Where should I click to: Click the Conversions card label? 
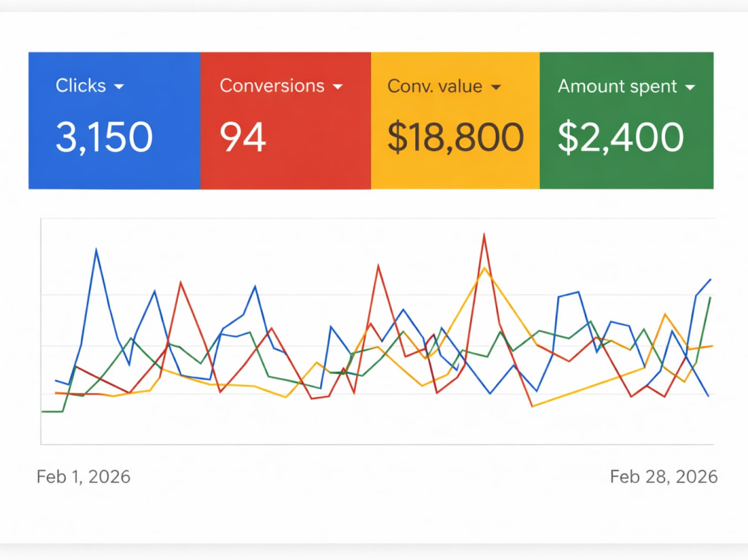[272, 86]
